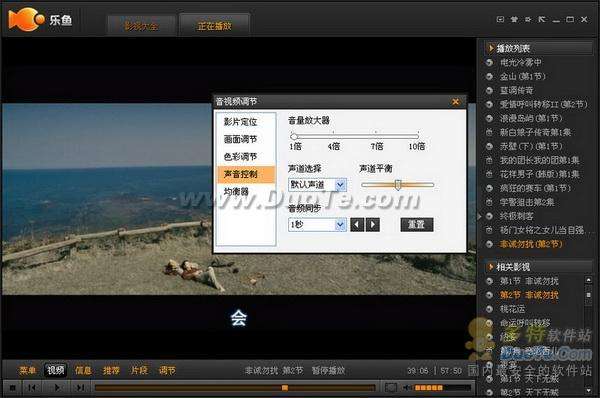Skip to the next track
The height and width of the screenshot is (398, 600).
80,388
